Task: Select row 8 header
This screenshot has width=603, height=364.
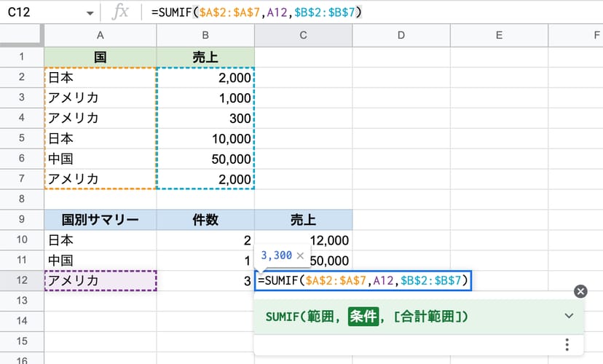Action: (22, 199)
